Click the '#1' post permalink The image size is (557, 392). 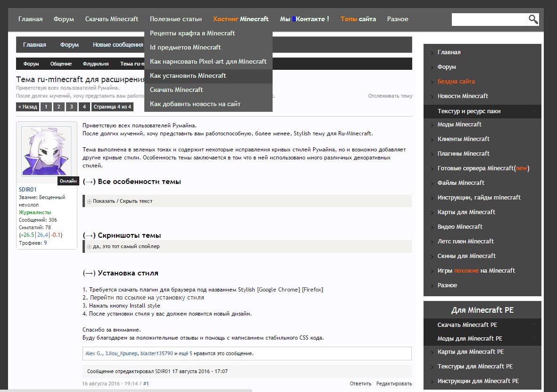coord(146,384)
